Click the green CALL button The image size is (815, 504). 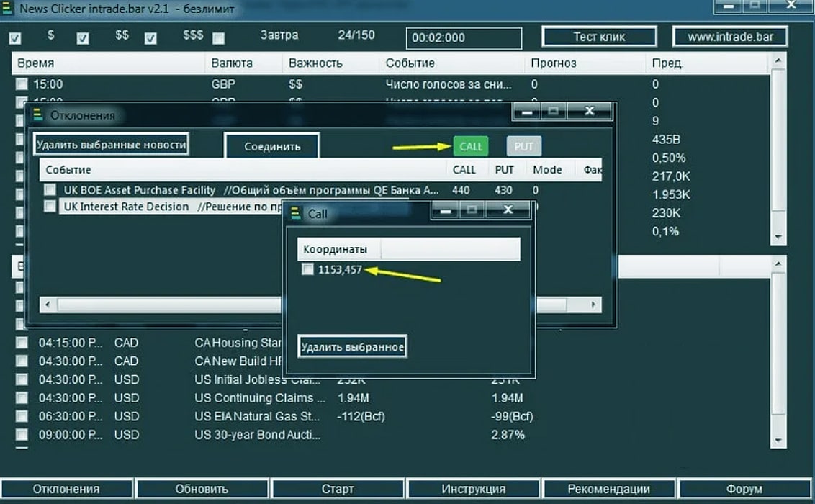pyautogui.click(x=470, y=146)
